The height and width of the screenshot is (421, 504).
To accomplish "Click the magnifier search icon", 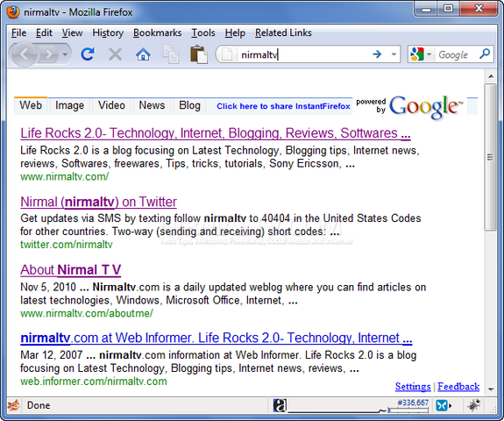I will [x=485, y=54].
